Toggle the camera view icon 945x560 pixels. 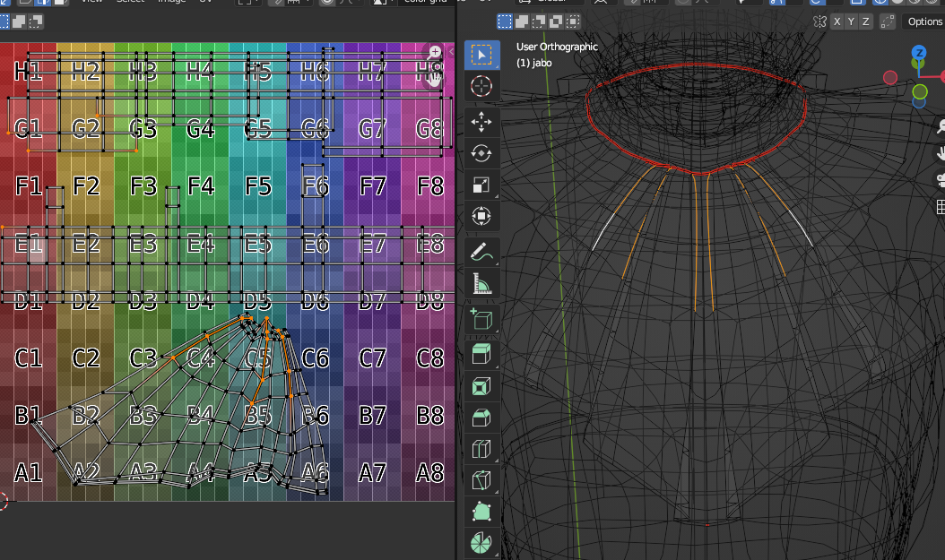tap(941, 179)
